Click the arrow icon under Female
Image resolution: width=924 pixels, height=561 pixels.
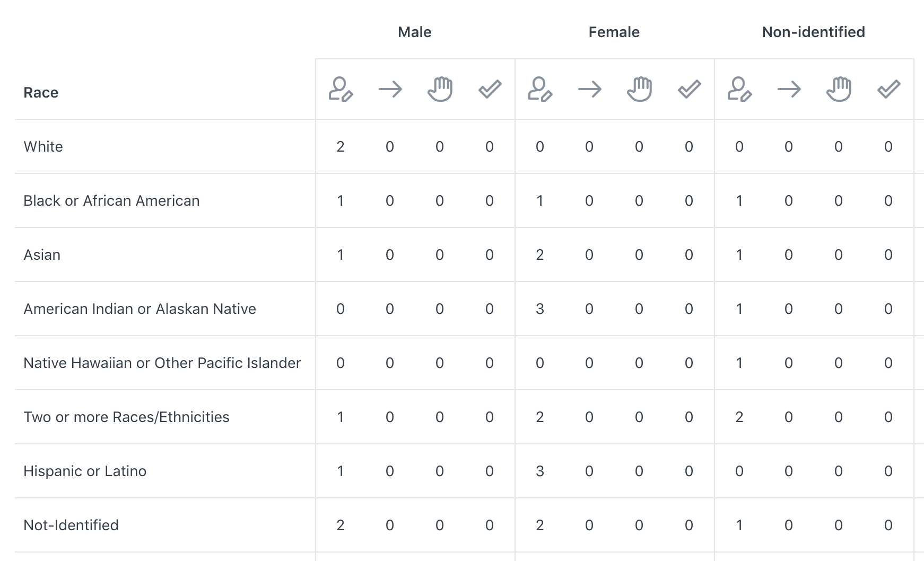click(x=589, y=89)
